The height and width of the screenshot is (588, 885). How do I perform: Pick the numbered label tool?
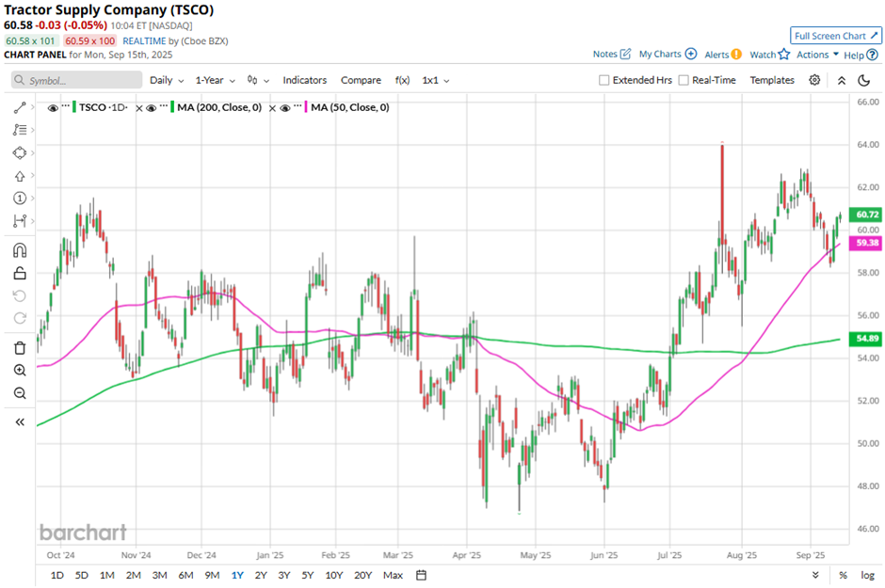click(x=20, y=198)
